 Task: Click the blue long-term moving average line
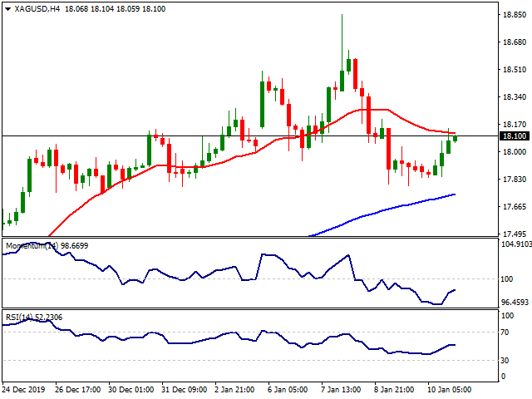[x=383, y=210]
